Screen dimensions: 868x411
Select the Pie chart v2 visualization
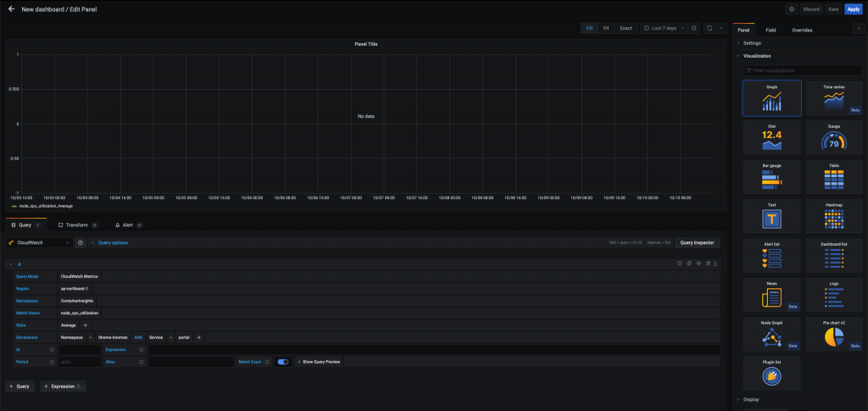pos(834,334)
